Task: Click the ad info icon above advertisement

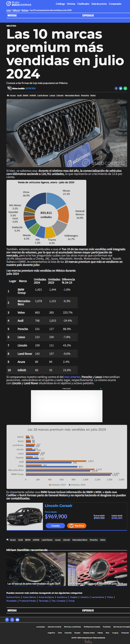Action: coord(101,389)
